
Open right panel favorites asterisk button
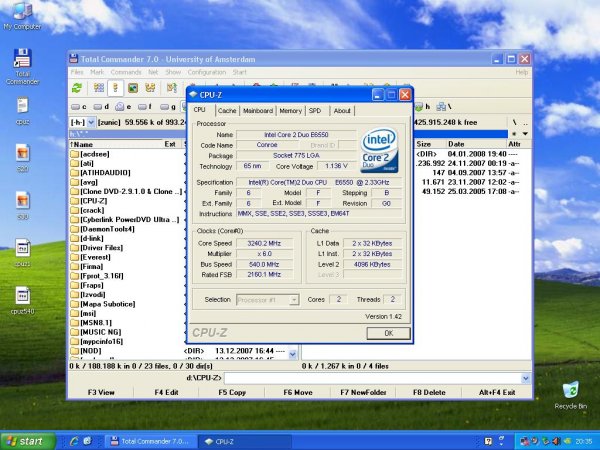point(514,134)
